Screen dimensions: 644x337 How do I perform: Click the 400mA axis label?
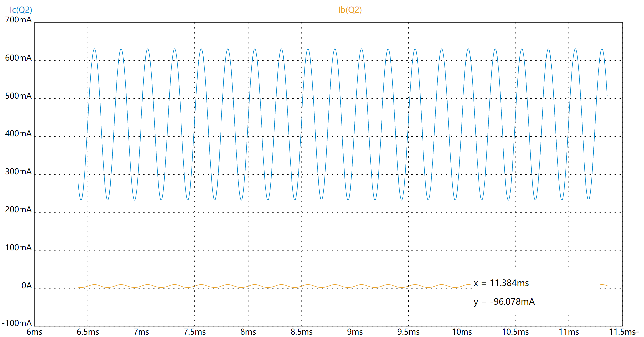tap(19, 134)
